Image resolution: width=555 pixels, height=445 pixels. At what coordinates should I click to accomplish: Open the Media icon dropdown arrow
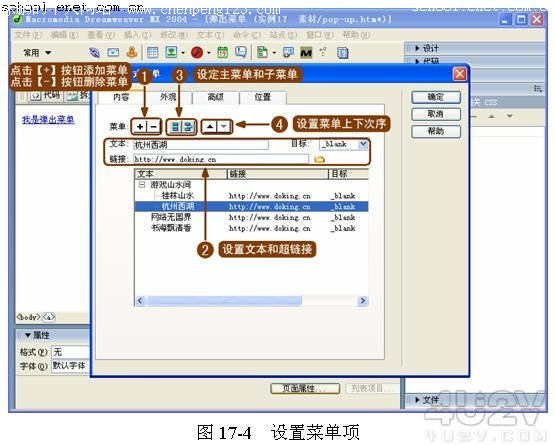(x=208, y=53)
